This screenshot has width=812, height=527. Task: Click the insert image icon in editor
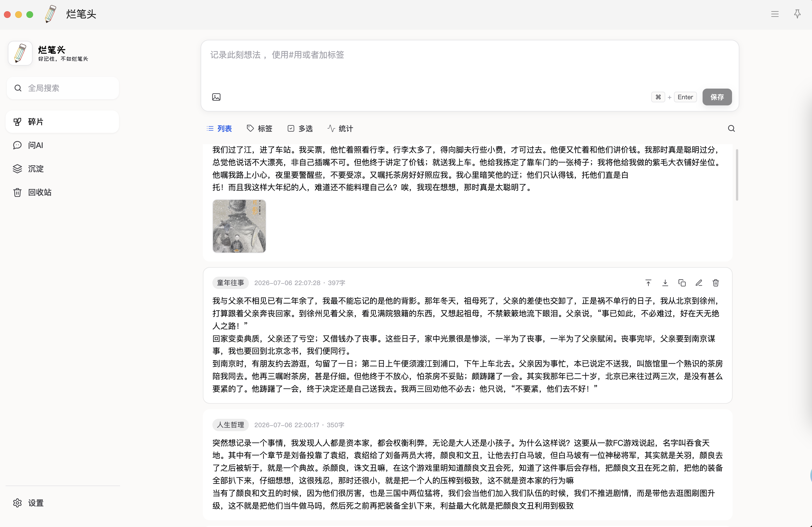pos(216,97)
